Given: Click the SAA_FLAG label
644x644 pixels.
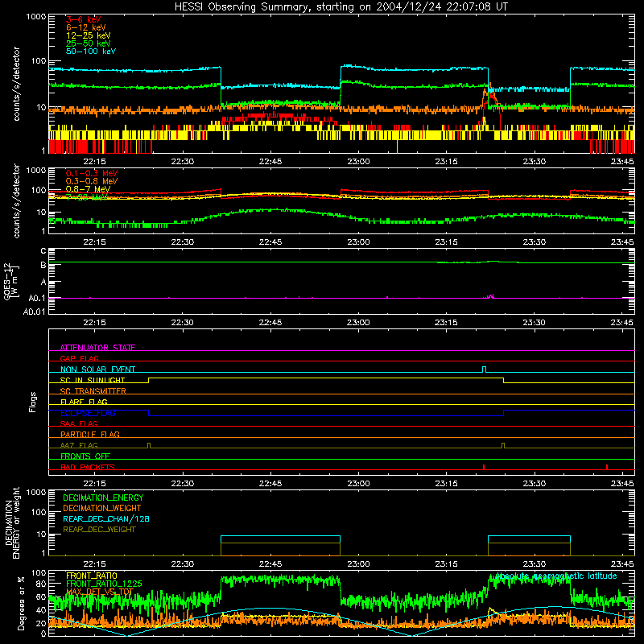Looking at the screenshot, I should pos(79,423).
